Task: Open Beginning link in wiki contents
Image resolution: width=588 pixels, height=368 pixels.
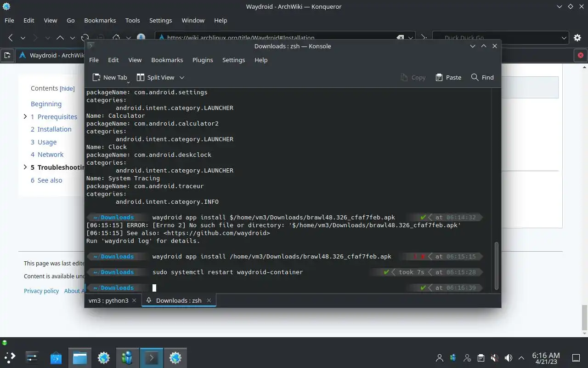Action: [46, 104]
